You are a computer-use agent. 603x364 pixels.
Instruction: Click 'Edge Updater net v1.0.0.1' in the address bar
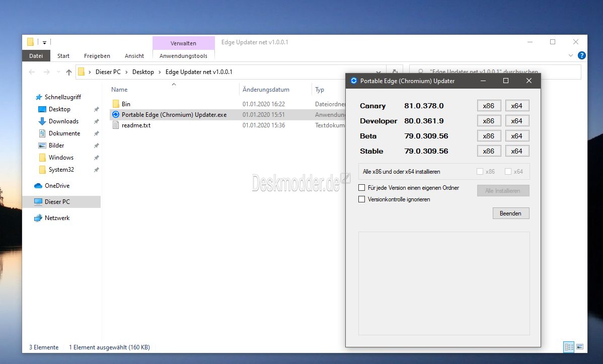(199, 72)
